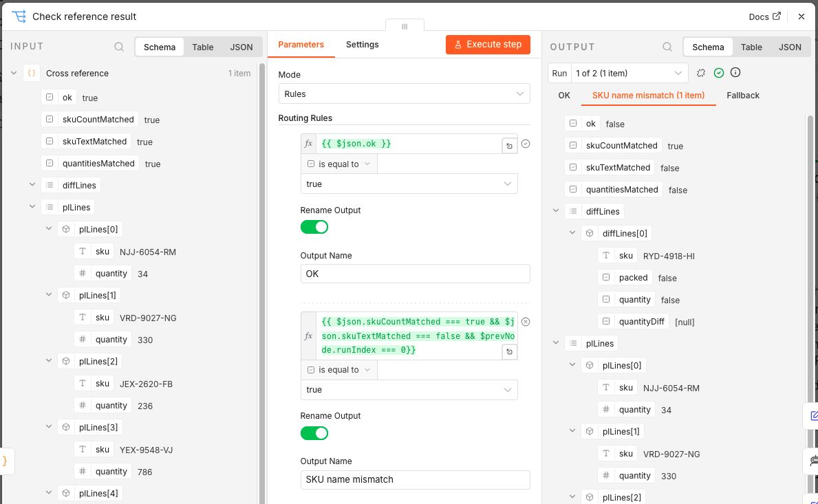The width and height of the screenshot is (818, 504).
Task: Open expression editor for the $json.ok rule
Action: pos(509,146)
